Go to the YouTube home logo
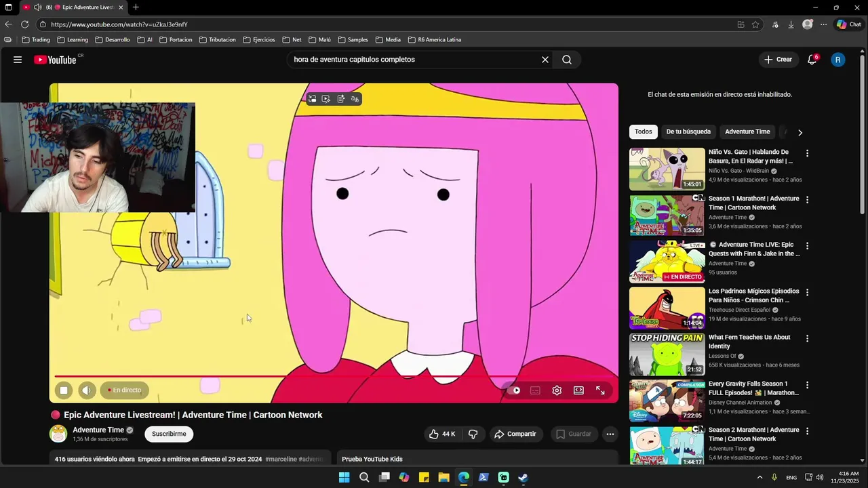 pos(55,60)
